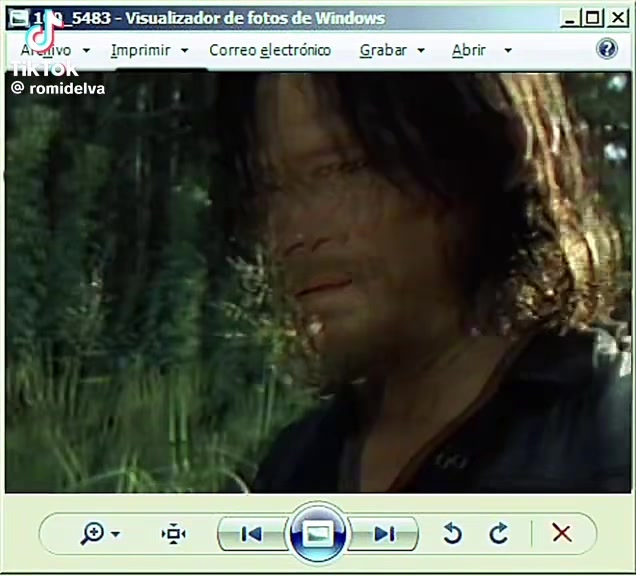
Task: Rotate the photo counterclockwise
Action: click(452, 533)
